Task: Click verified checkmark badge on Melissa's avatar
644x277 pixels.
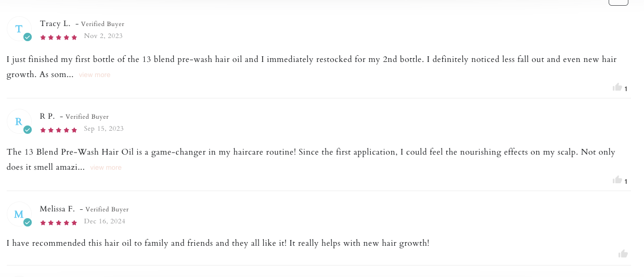Action: [x=28, y=222]
